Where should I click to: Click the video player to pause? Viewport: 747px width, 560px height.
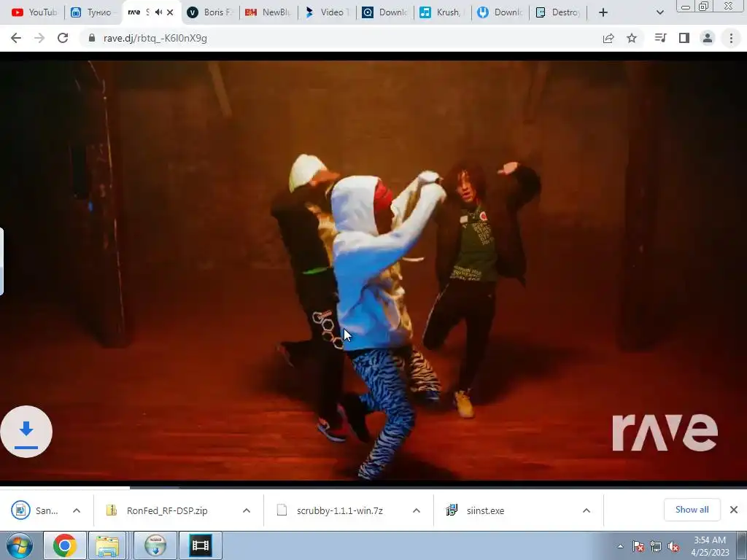point(373,271)
